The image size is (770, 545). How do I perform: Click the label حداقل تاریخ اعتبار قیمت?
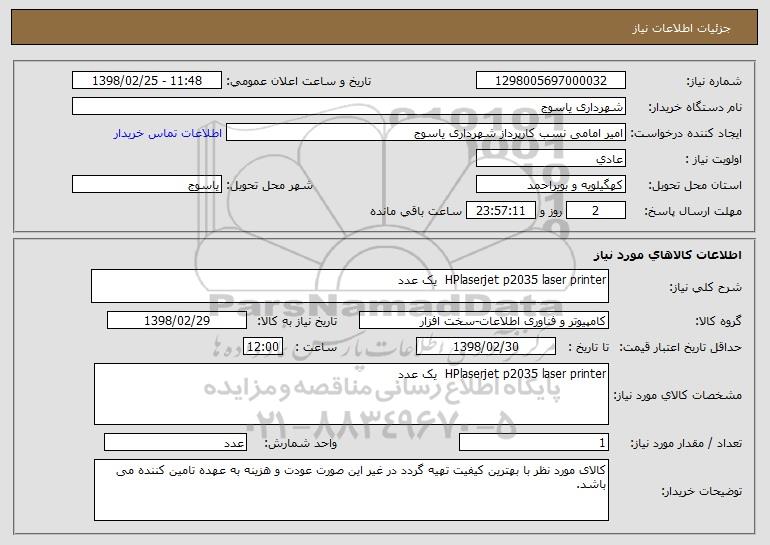pos(681,348)
